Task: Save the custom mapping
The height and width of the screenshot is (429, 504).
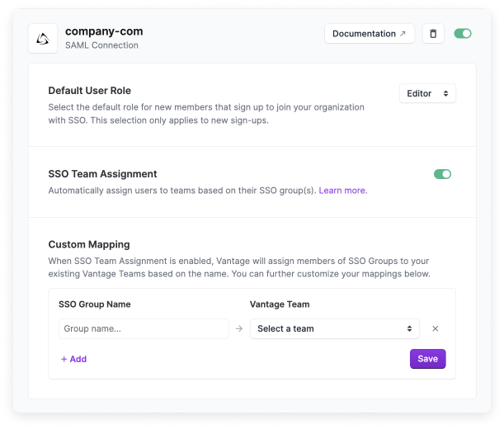Action: coord(427,359)
